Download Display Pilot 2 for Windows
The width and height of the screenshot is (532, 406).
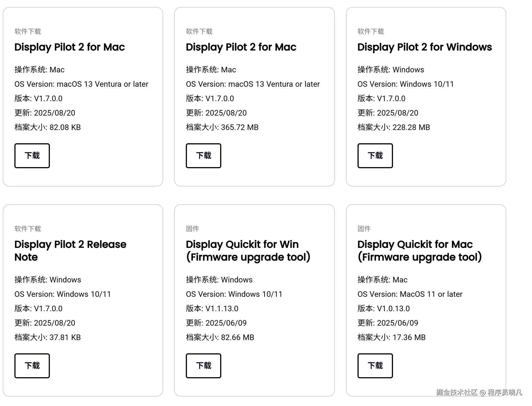375,156
